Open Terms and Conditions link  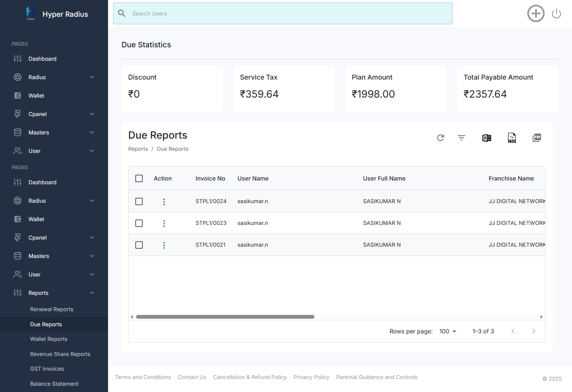143,377
